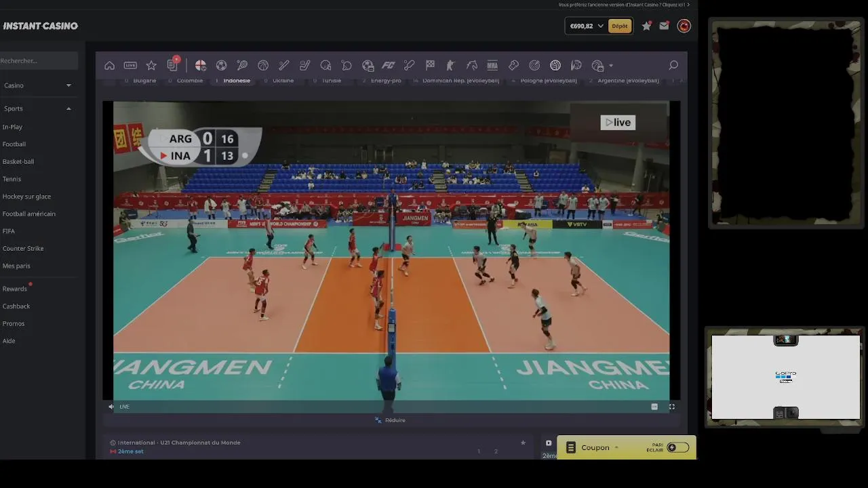Image resolution: width=868 pixels, height=488 pixels.
Task: Open Football américain in the sidebar
Action: 29,213
